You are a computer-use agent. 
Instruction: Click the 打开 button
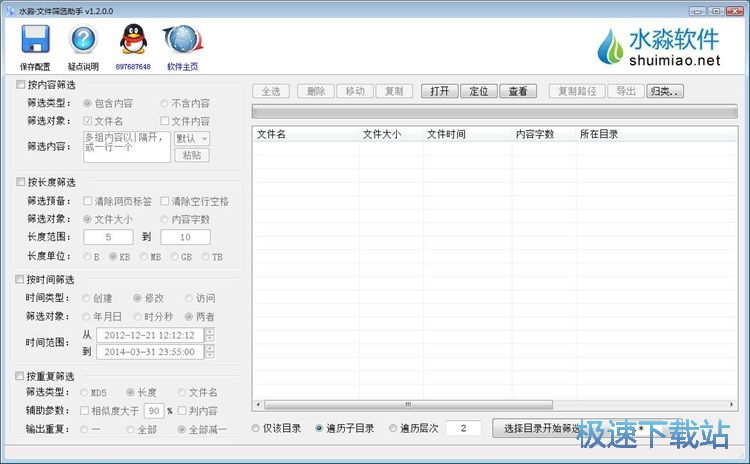440,91
